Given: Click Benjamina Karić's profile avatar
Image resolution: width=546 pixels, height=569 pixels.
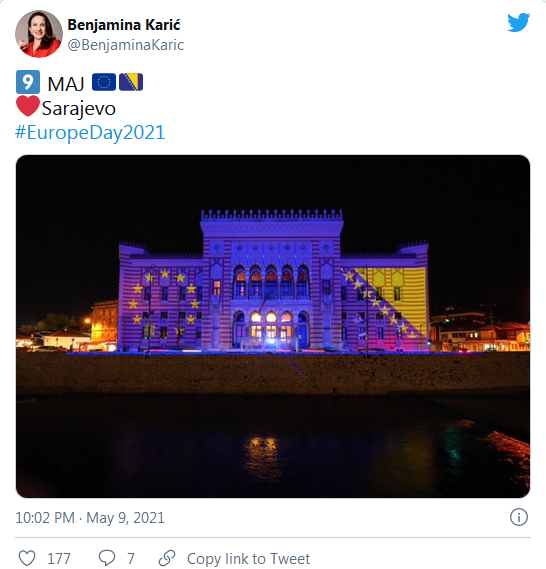Looking at the screenshot, I should (39, 34).
